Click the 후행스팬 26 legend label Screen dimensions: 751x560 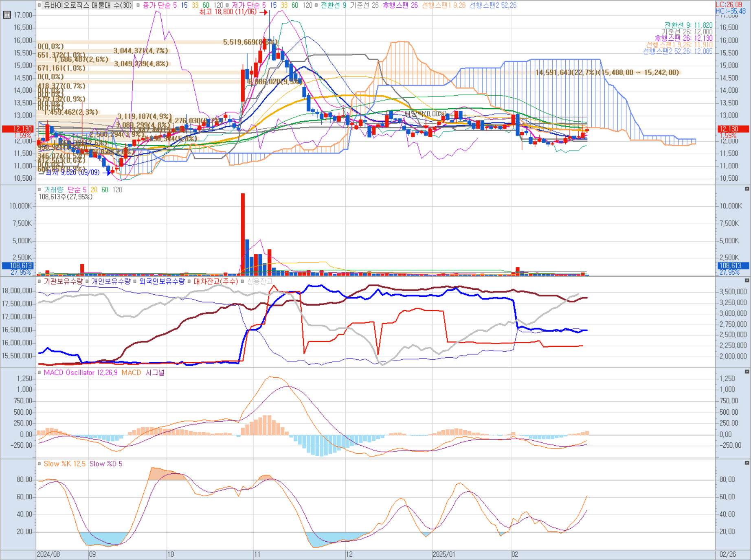coord(400,5)
